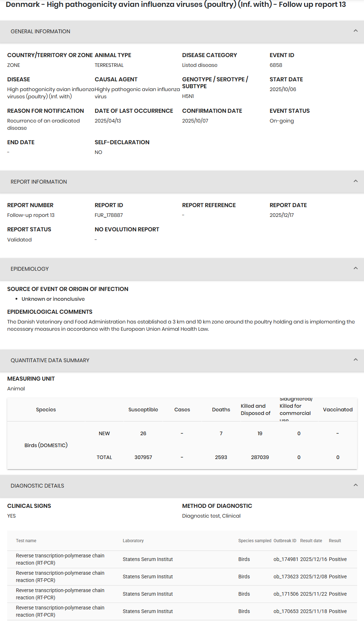The image size is (364, 621).
Task: Collapse the Quantitative Data Summary chevron
Action: click(x=355, y=360)
